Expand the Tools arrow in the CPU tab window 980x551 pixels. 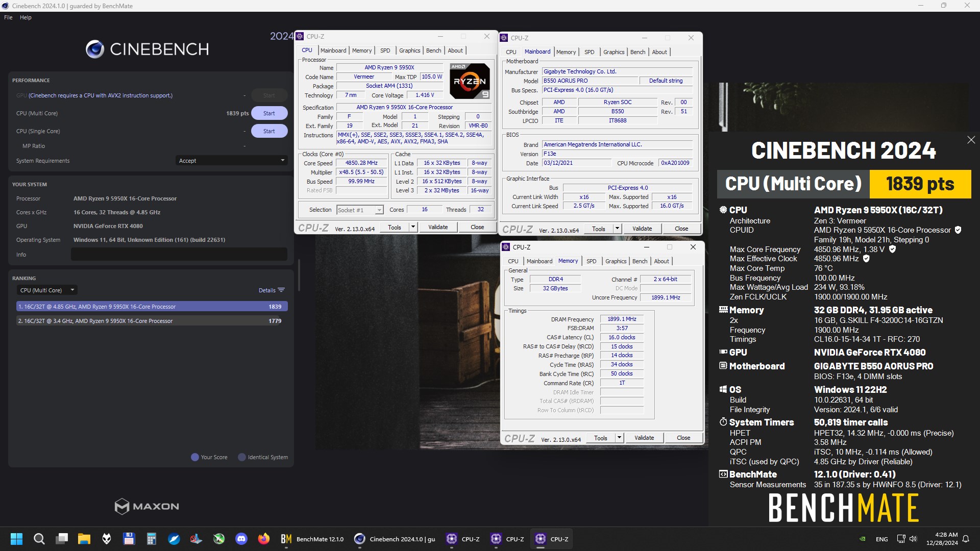413,227
